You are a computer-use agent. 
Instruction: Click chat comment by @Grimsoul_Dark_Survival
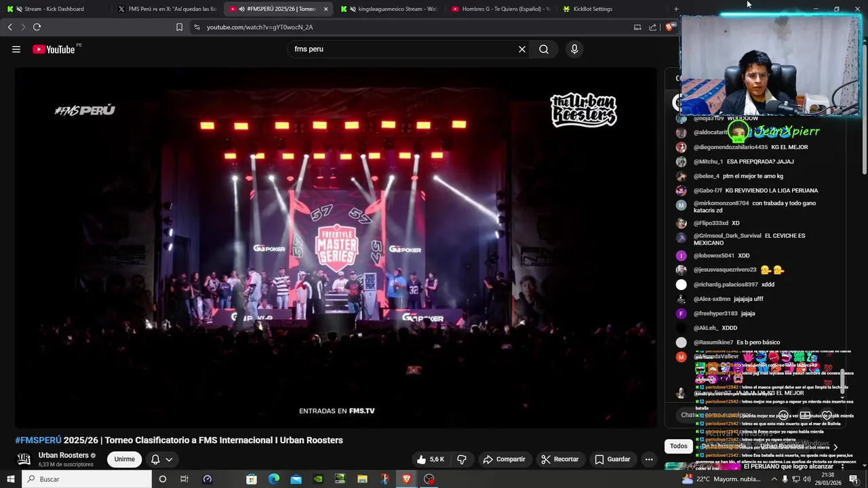749,239
